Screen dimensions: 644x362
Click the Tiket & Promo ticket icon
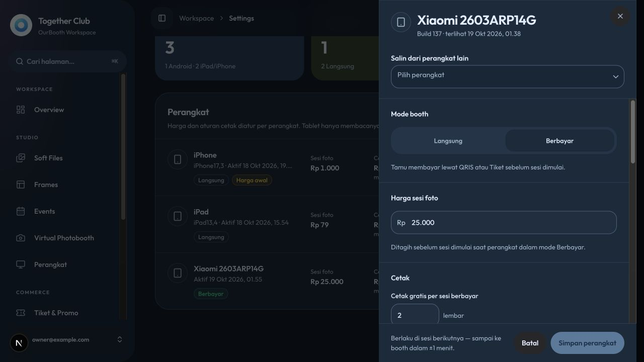[x=21, y=313]
